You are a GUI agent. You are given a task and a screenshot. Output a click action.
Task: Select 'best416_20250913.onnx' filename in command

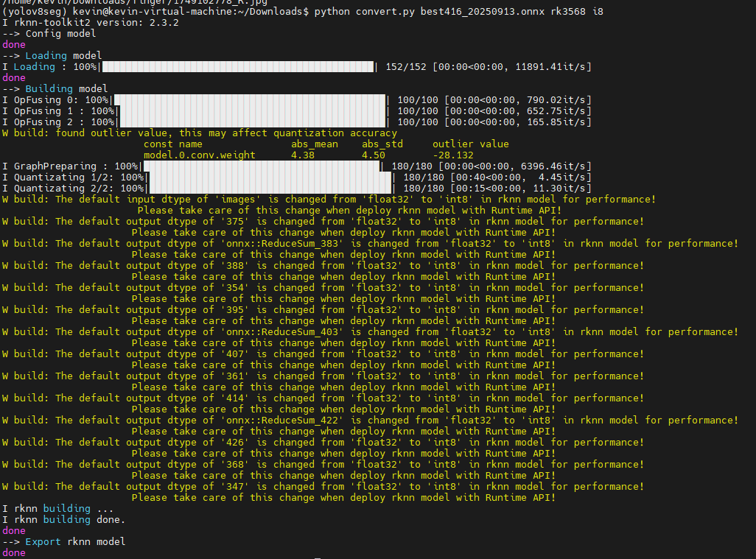pos(483,11)
